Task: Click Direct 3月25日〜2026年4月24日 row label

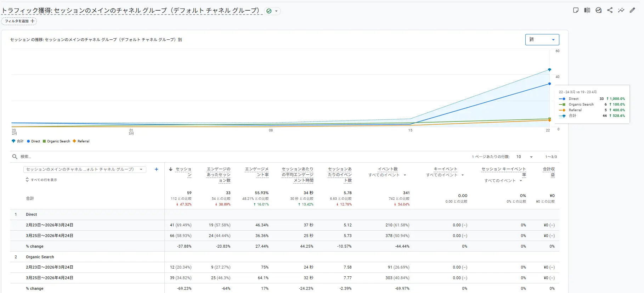Action: click(50, 236)
